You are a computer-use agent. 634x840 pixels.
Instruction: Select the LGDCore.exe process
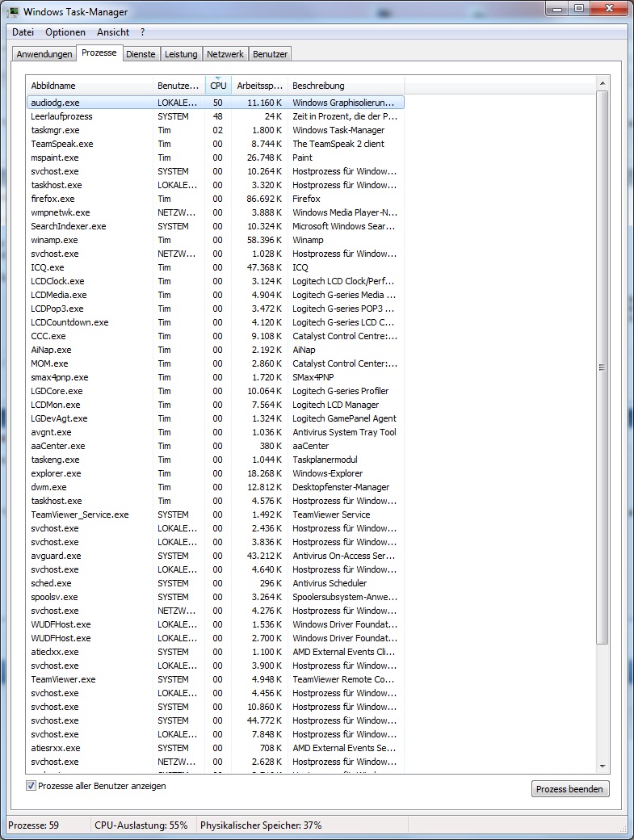pyautogui.click(x=216, y=391)
